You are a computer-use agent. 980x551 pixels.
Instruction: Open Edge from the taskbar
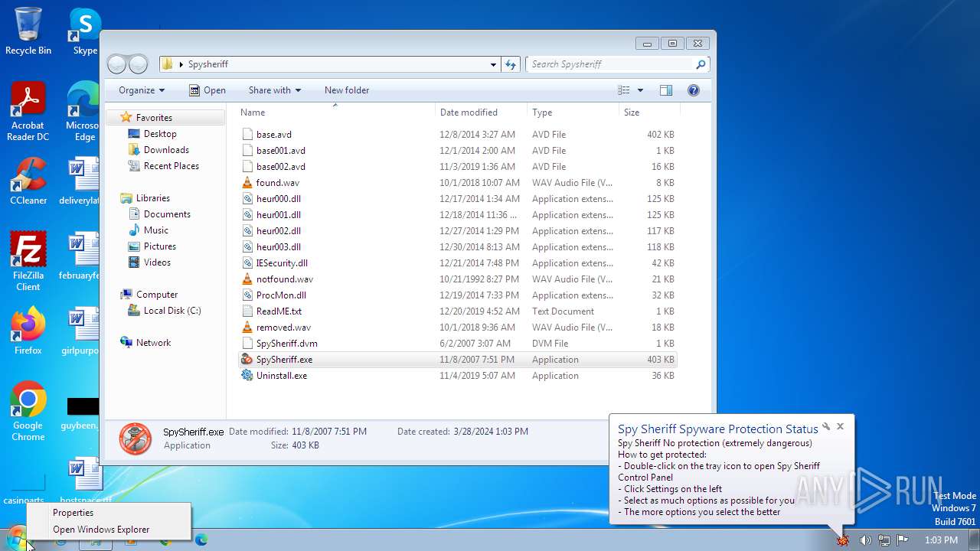tap(201, 540)
